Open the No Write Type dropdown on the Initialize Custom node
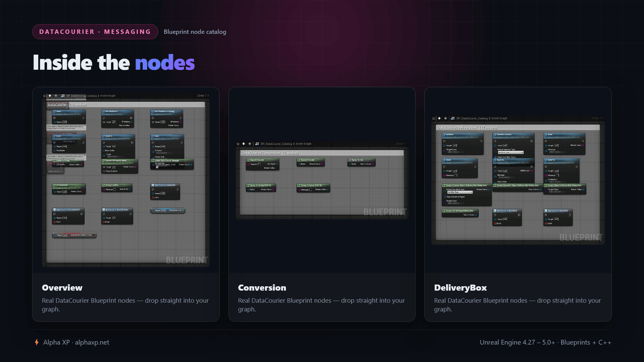This screenshot has width=644, height=362. click(511, 153)
